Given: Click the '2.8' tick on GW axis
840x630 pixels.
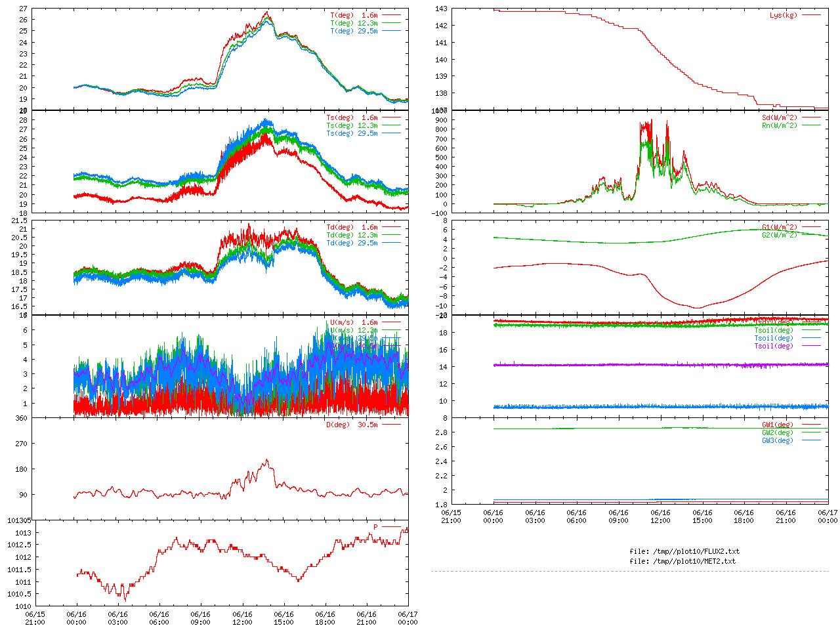Looking at the screenshot, I should [x=441, y=433].
